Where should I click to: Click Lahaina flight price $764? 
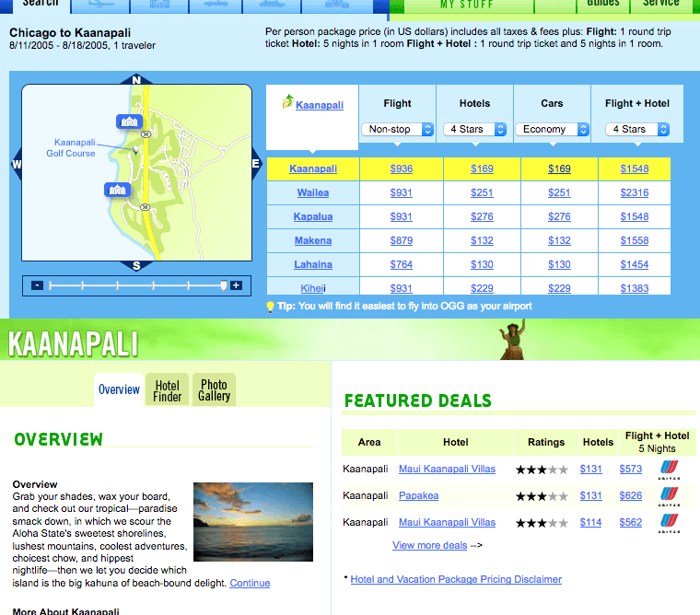tap(402, 264)
